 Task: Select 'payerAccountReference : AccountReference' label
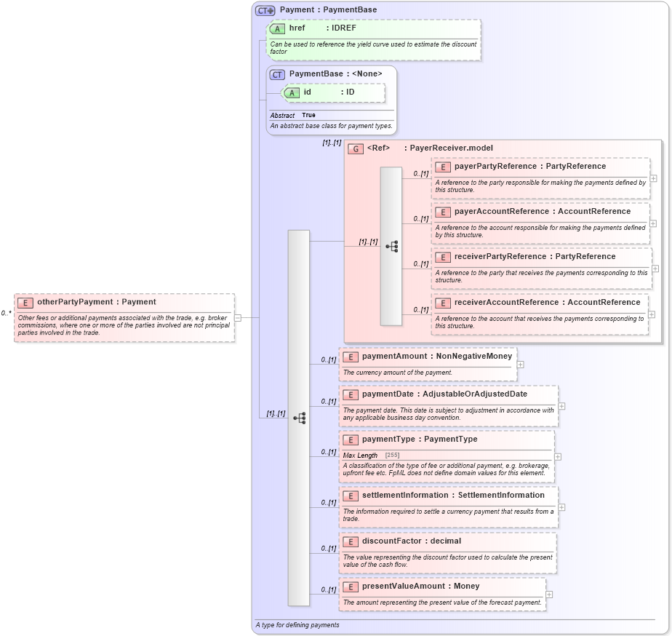pos(543,212)
